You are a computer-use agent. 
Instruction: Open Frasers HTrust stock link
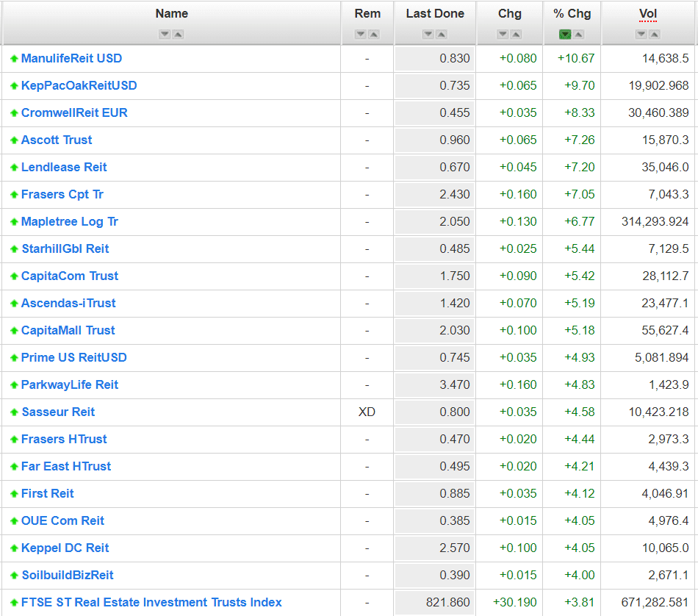point(64,439)
